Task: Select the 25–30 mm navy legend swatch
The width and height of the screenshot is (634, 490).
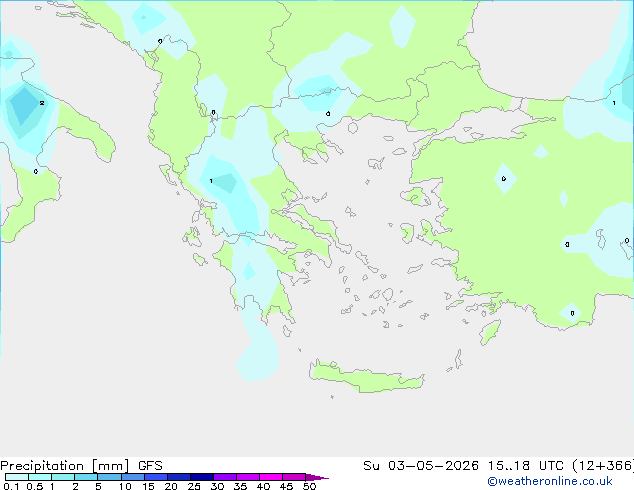Action: [201, 477]
